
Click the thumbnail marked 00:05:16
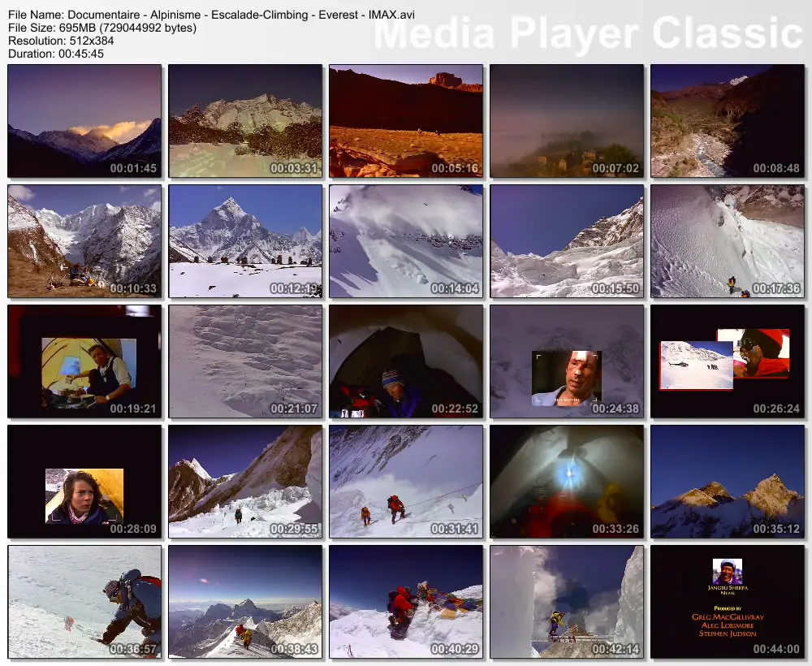pyautogui.click(x=406, y=121)
